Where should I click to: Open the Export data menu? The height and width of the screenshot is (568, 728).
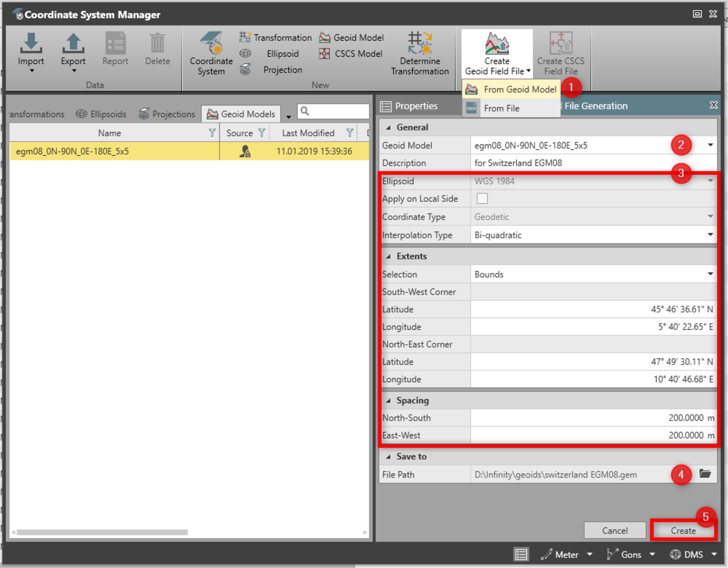(x=73, y=51)
